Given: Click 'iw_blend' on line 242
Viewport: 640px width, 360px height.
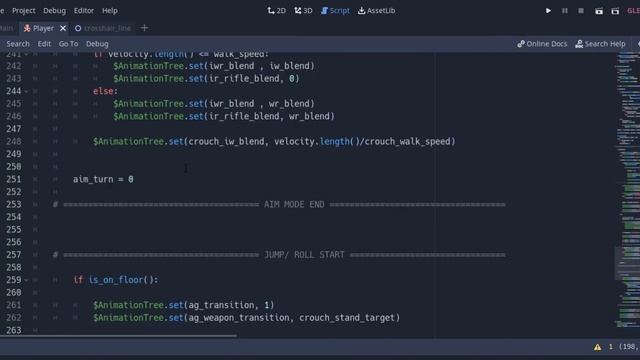Looking at the screenshot, I should click(289, 66).
